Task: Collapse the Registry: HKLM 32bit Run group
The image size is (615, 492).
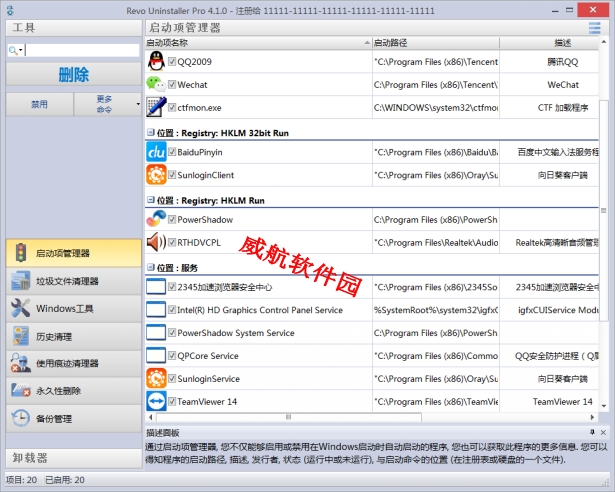Action: click(x=151, y=133)
